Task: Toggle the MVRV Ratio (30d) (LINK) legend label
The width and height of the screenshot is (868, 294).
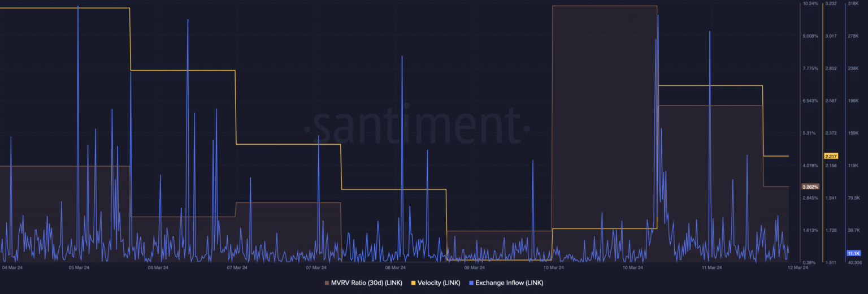Action: (366, 283)
